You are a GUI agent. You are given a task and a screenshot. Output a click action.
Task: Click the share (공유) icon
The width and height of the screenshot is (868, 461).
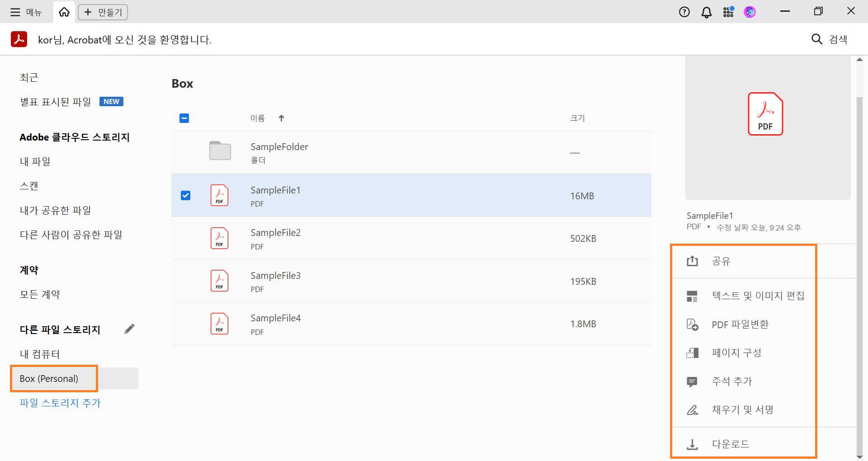[x=692, y=261]
